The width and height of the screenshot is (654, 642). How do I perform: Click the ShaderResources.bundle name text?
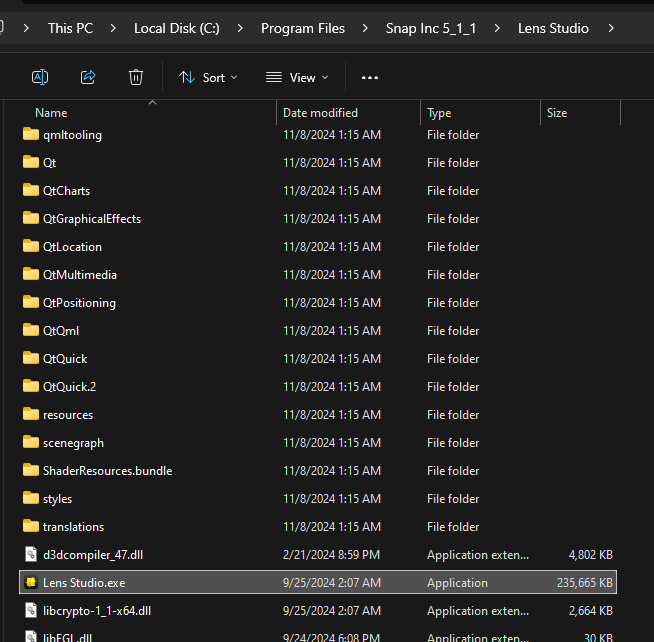(x=108, y=471)
